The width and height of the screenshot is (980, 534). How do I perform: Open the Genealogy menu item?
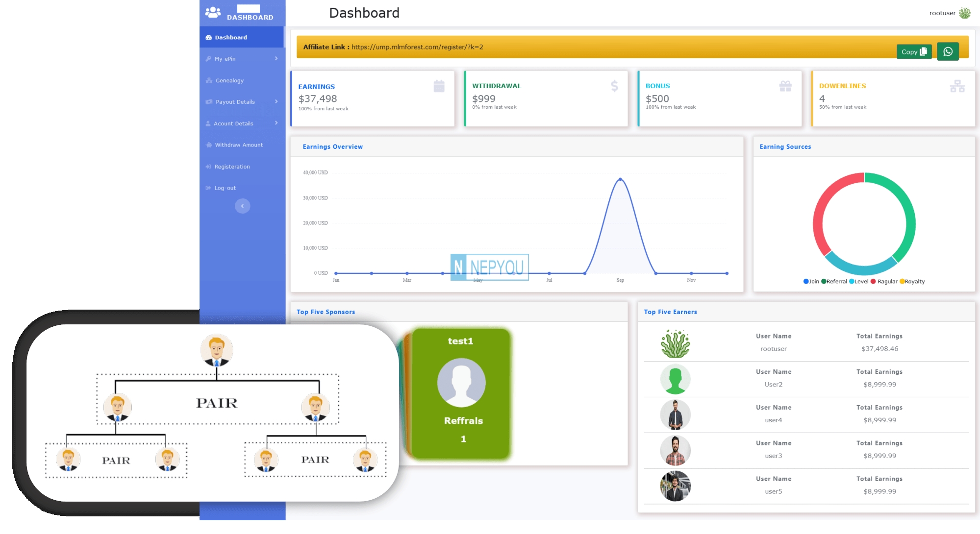coord(229,80)
